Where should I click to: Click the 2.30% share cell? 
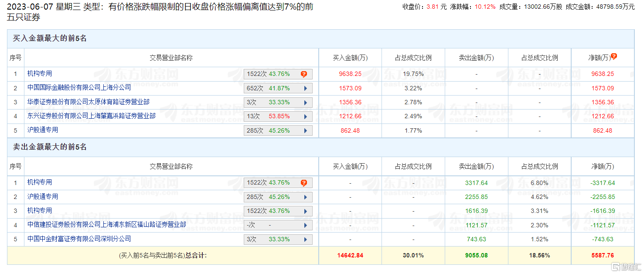tap(539, 225)
